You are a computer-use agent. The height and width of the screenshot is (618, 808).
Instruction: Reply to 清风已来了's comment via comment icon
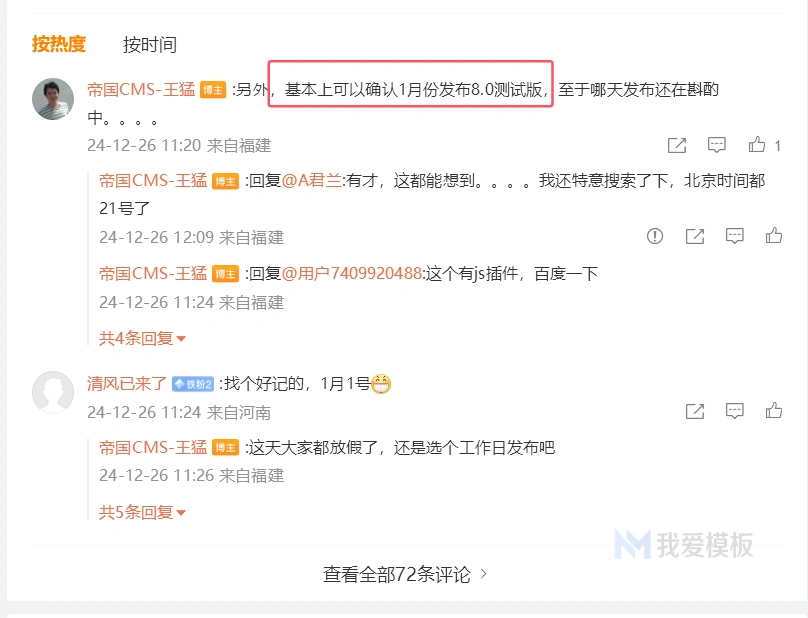click(734, 411)
